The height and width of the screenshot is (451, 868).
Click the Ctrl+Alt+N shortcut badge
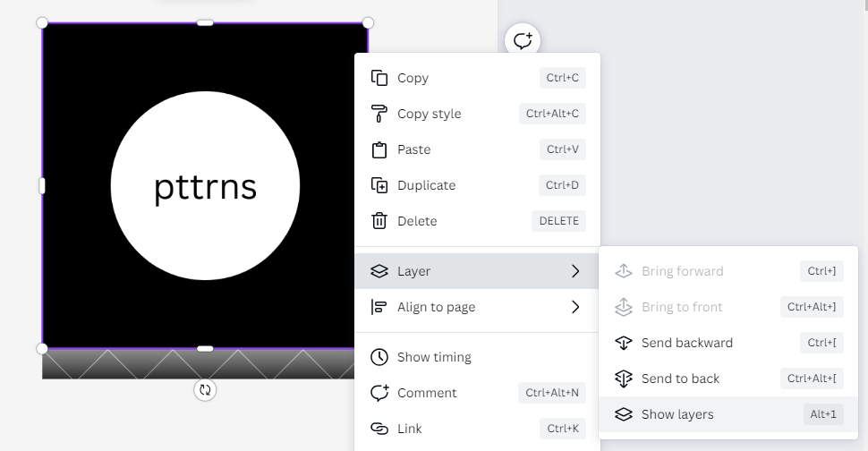click(552, 393)
